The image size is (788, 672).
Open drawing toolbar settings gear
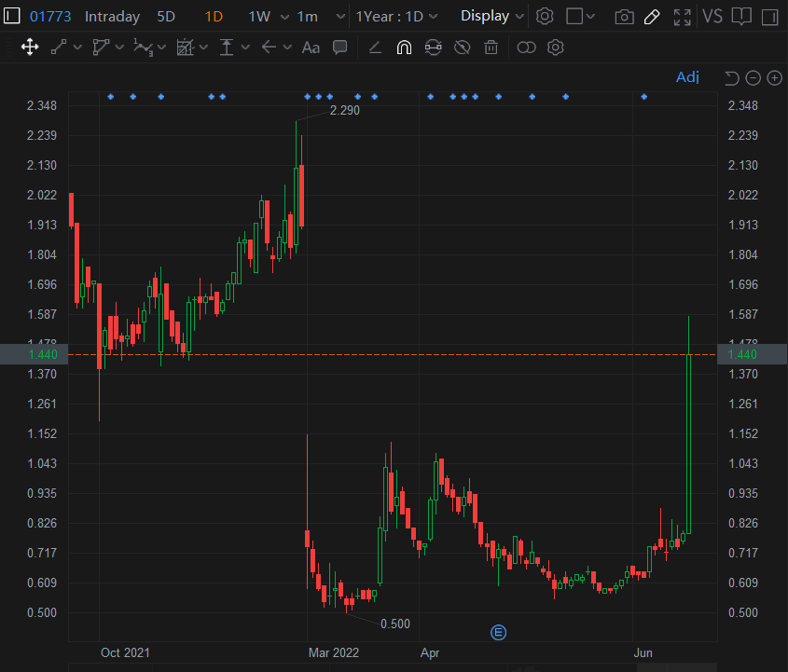click(555, 48)
